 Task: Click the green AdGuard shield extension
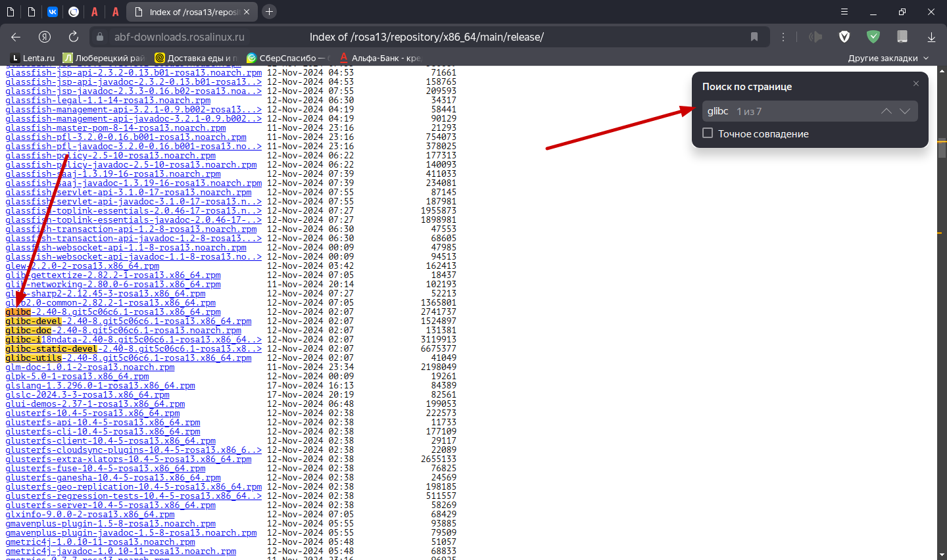pyautogui.click(x=873, y=37)
